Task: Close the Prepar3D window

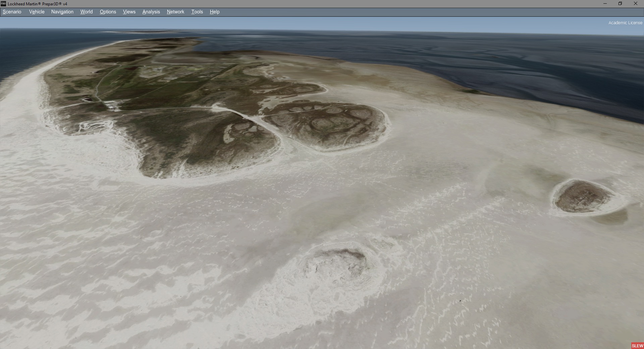Action: 635,4
